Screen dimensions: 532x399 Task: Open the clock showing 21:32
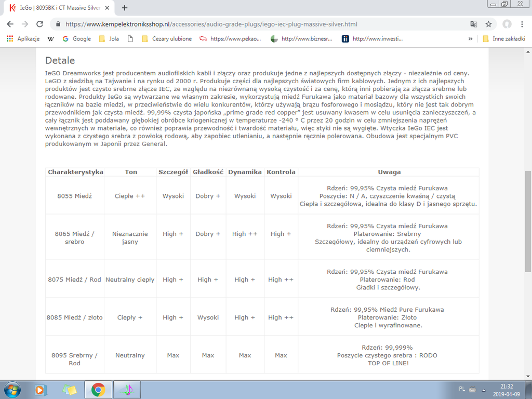(x=507, y=390)
